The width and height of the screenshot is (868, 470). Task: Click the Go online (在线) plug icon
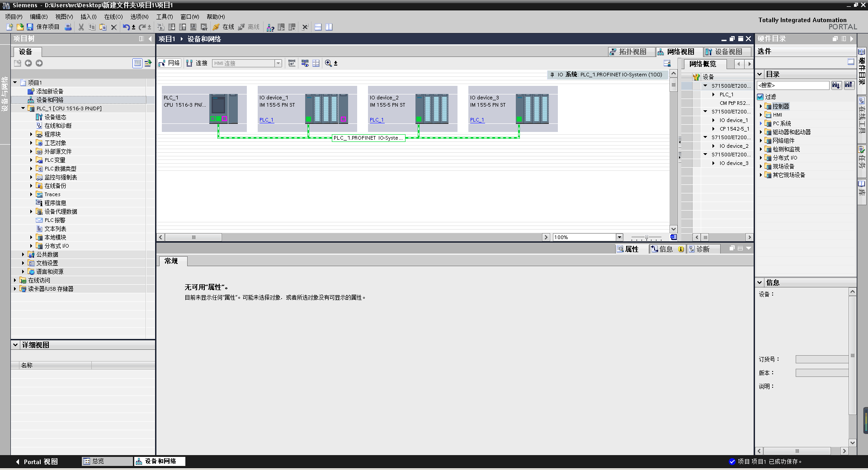click(x=216, y=27)
